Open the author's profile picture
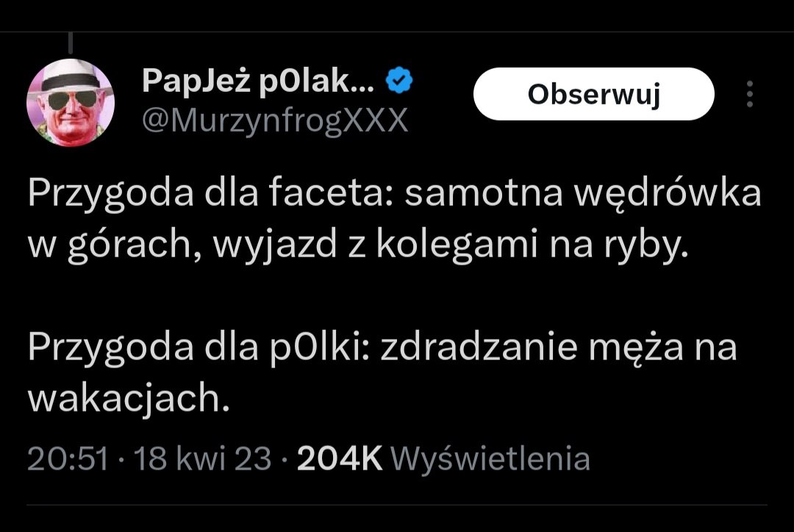 71,101
